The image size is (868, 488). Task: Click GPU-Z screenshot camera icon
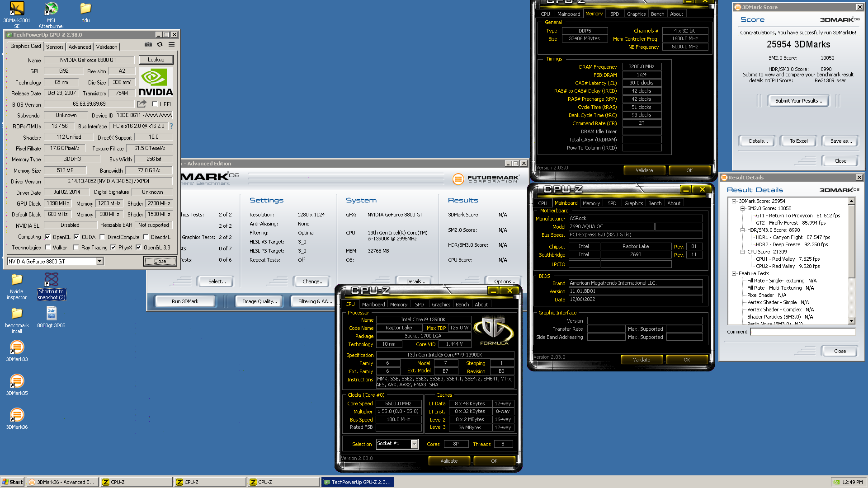(148, 44)
